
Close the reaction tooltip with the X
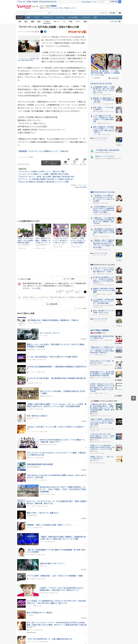pos(60,162)
